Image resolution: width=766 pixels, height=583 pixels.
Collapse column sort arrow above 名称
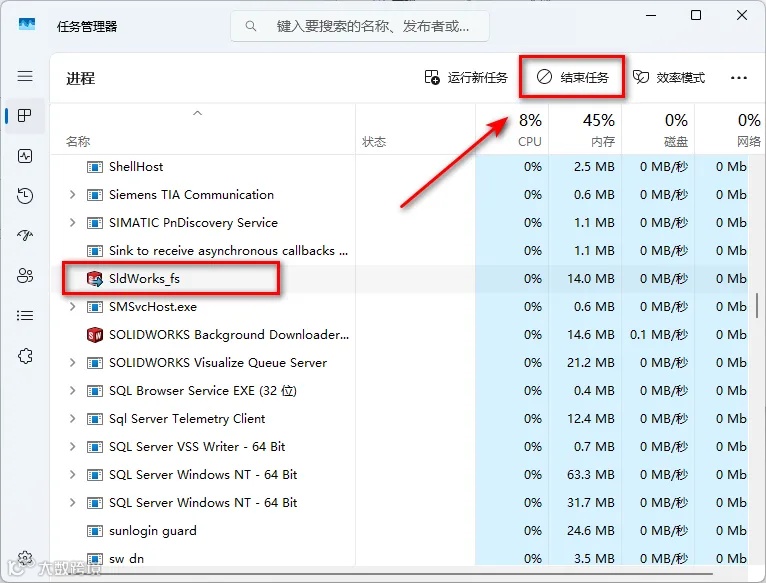[x=197, y=113]
